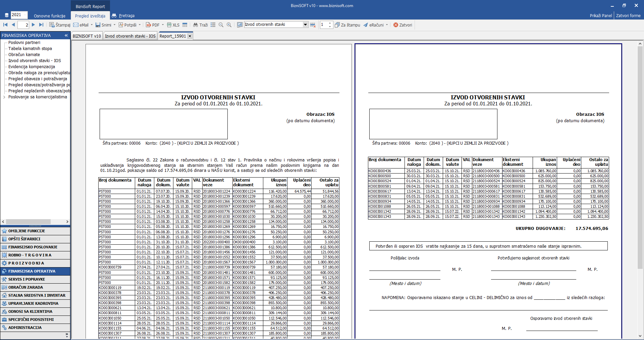Export the report to XLS
The height and width of the screenshot is (340, 644).
point(173,25)
